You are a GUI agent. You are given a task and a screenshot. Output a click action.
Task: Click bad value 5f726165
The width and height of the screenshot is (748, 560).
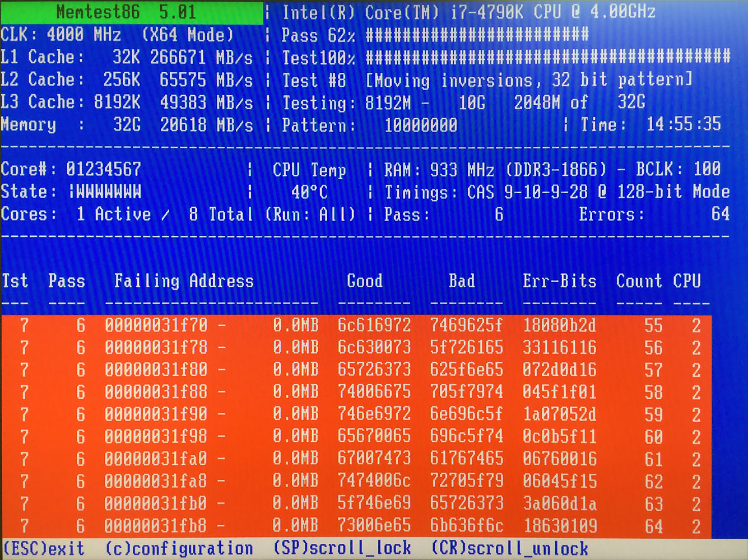point(466,347)
